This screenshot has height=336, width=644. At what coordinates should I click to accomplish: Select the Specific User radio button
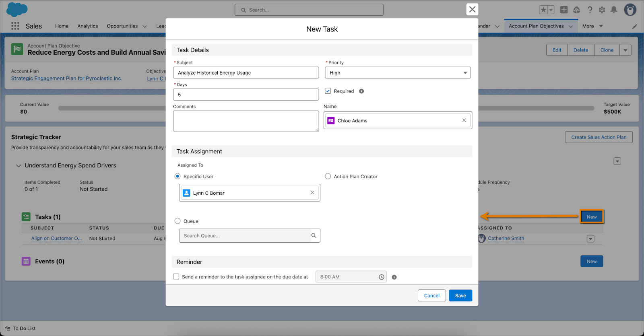click(178, 176)
